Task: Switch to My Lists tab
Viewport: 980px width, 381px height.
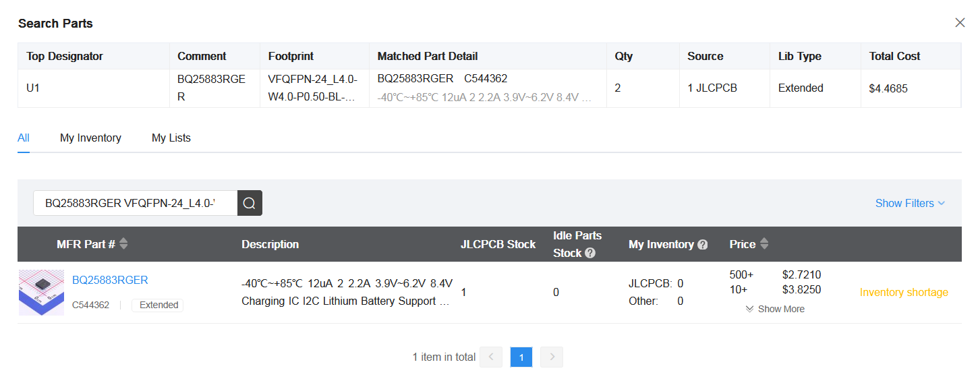Action: (x=171, y=138)
